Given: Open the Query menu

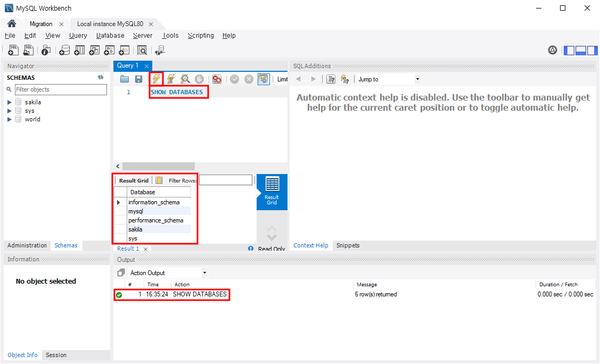Looking at the screenshot, I should pos(78,36).
